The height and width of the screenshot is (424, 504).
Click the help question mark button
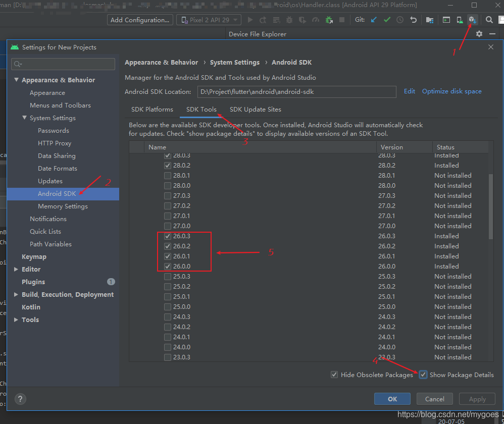click(20, 399)
